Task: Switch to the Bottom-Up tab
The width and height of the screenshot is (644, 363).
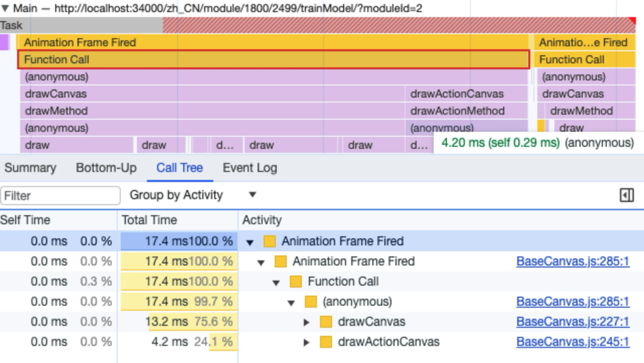Action: (106, 168)
